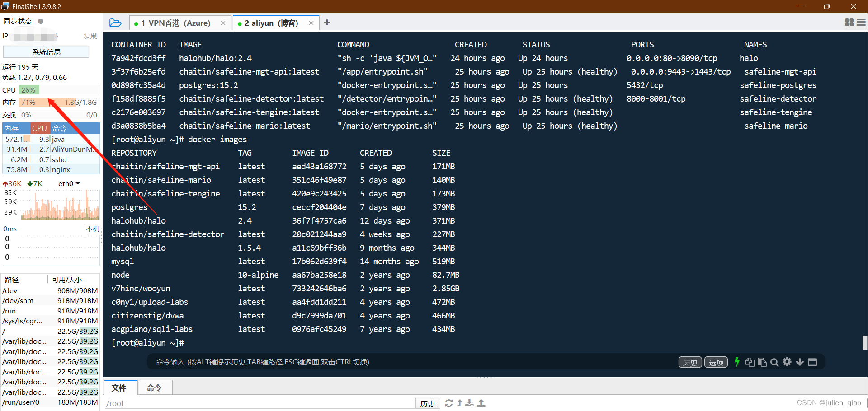The image size is (868, 411).
Task: Open 历史 in the command input bar
Action: [690, 362]
